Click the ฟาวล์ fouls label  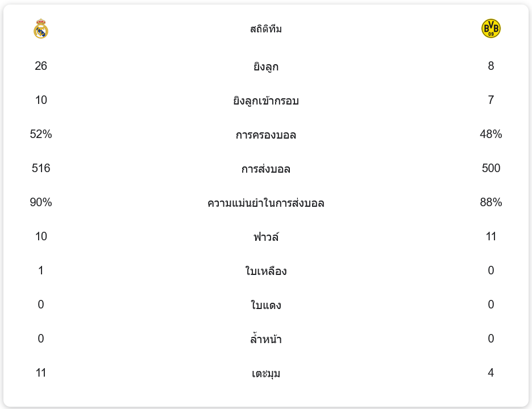click(266, 237)
